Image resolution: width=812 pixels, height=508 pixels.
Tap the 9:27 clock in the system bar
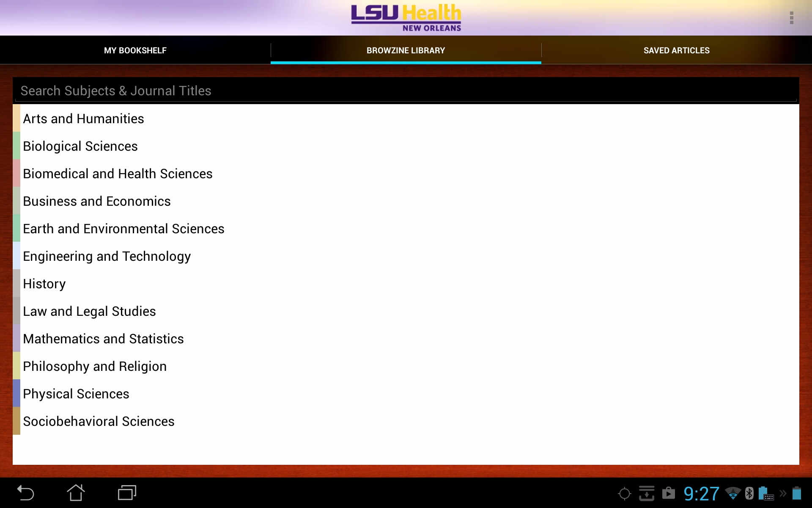point(701,494)
